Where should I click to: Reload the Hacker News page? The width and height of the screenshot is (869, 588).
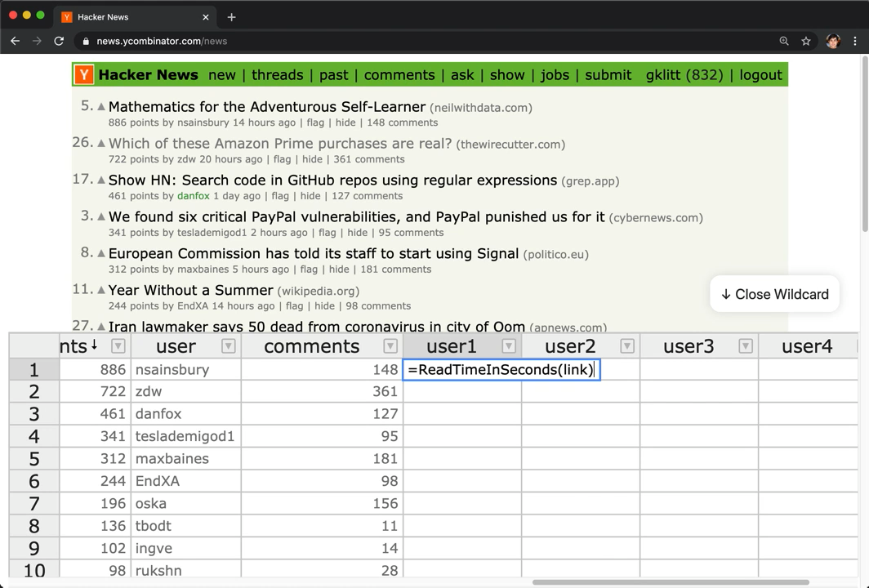click(x=59, y=41)
